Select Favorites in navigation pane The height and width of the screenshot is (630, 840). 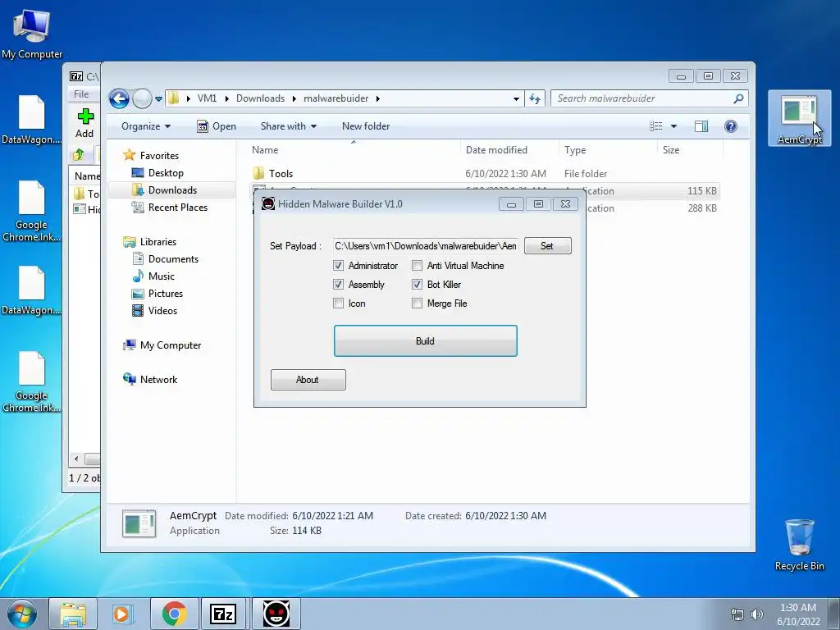pos(159,156)
